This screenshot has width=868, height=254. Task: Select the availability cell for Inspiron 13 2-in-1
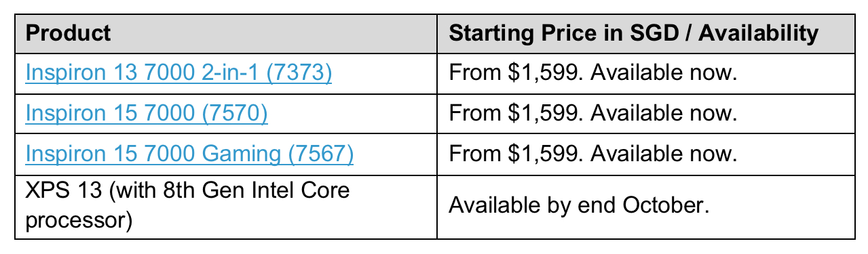coord(645,72)
